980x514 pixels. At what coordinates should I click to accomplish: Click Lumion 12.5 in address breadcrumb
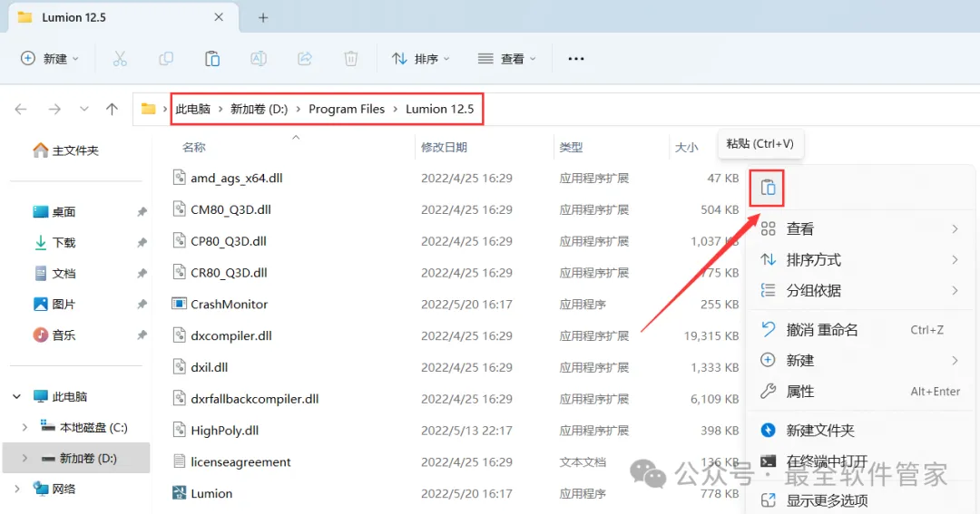(x=440, y=110)
